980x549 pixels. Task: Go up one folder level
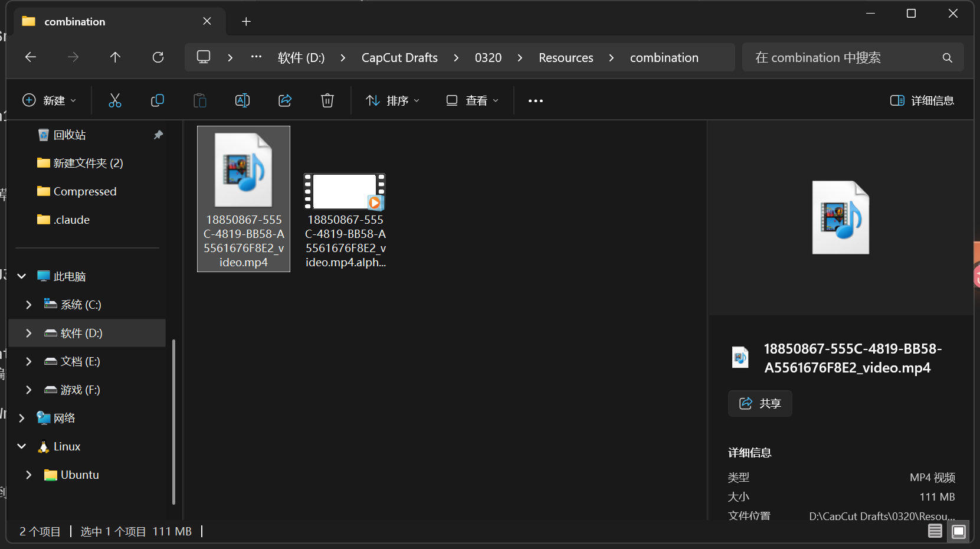click(115, 57)
